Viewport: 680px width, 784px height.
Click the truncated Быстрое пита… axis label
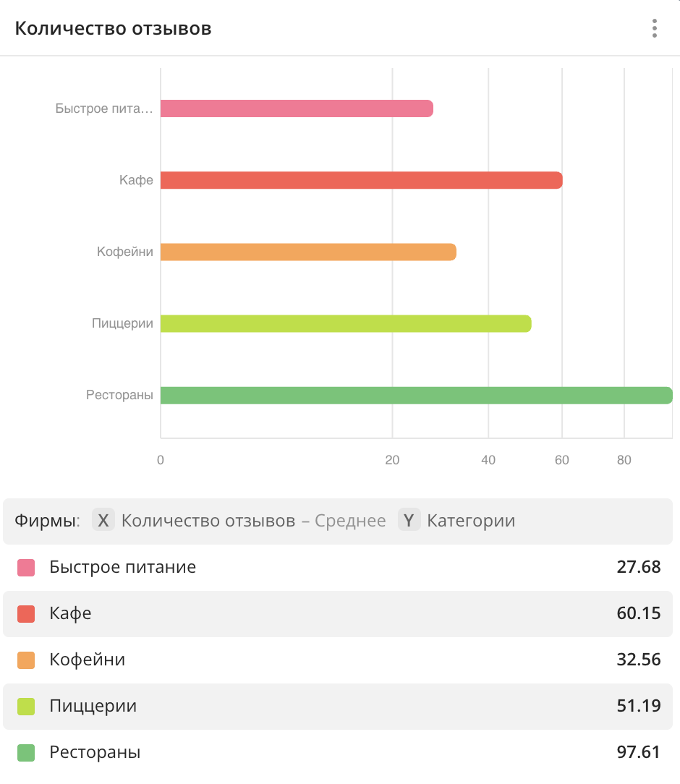104,109
